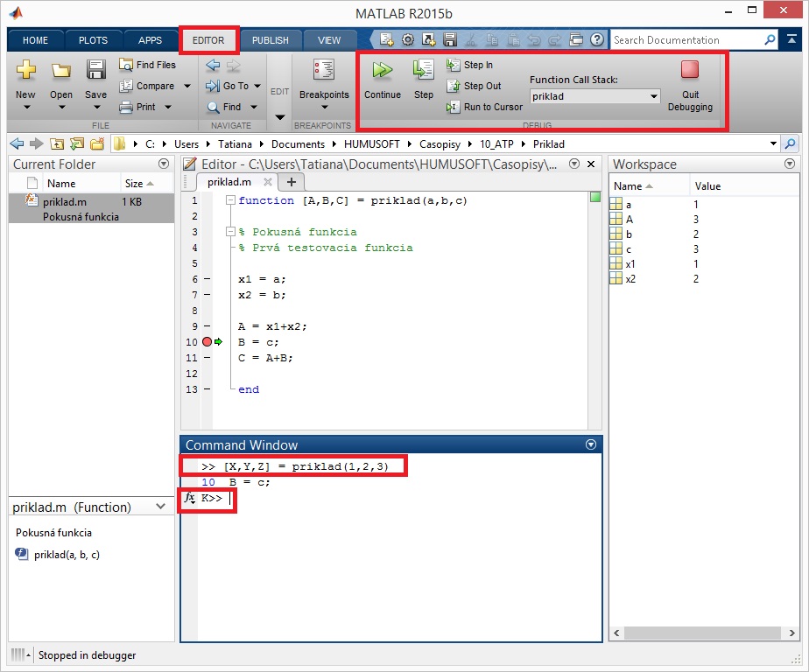Viewport: 809px width, 672px height.
Task: Set breakpoint at line 7 dash
Action: [207, 295]
